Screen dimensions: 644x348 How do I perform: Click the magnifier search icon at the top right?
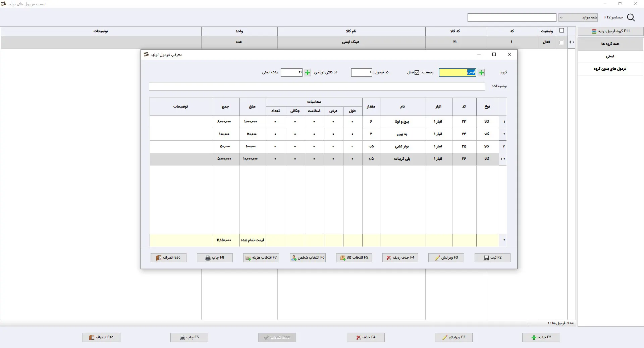click(x=631, y=17)
